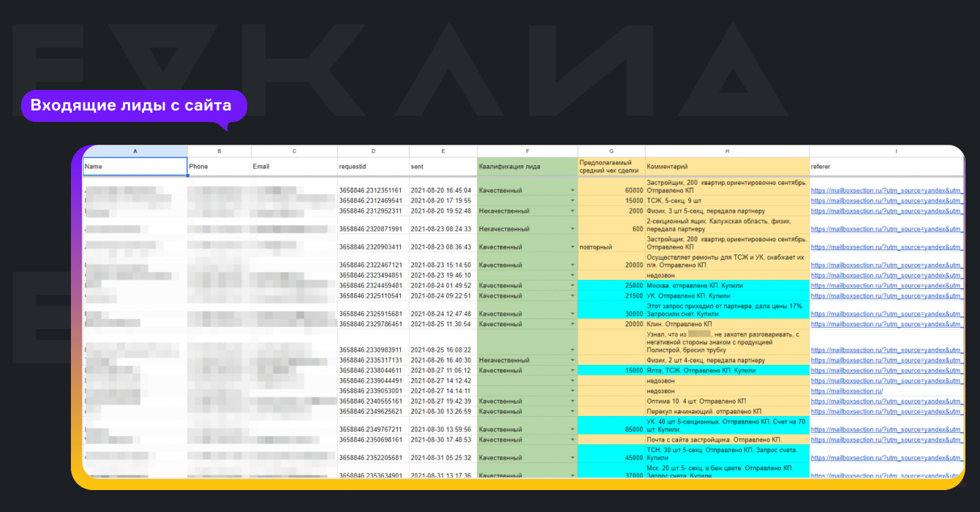Open referer link in 2021-08-30 17:48:53 row
Image resolution: width=980 pixels, height=512 pixels.
[887, 440]
